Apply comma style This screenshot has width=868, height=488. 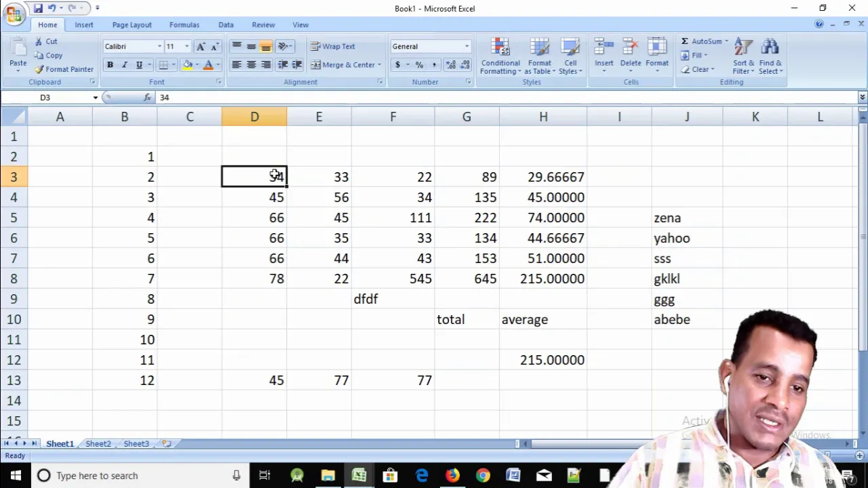click(x=434, y=65)
